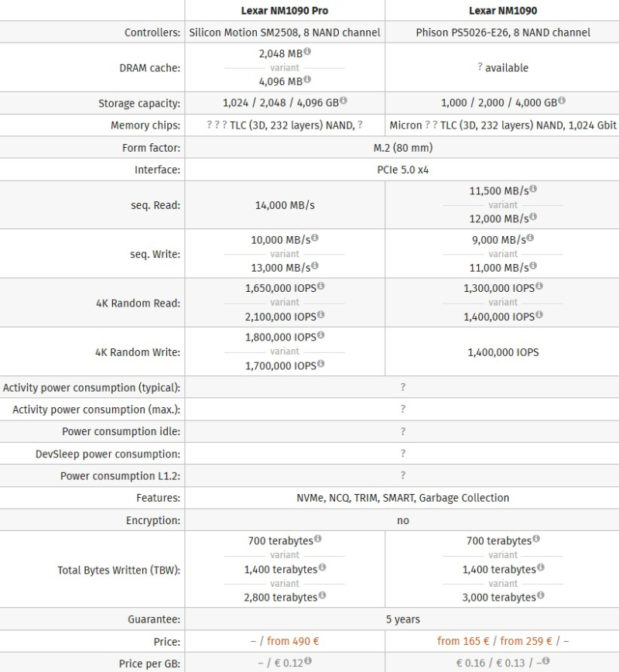Open the 'from 490 €' price link
The width and height of the screenshot is (619, 672).
(x=292, y=641)
